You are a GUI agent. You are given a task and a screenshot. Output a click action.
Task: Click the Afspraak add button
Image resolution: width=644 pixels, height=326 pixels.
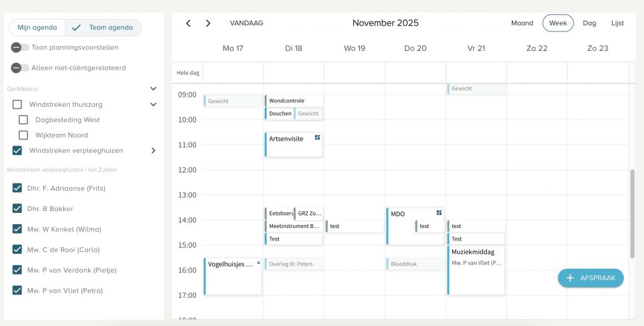591,278
